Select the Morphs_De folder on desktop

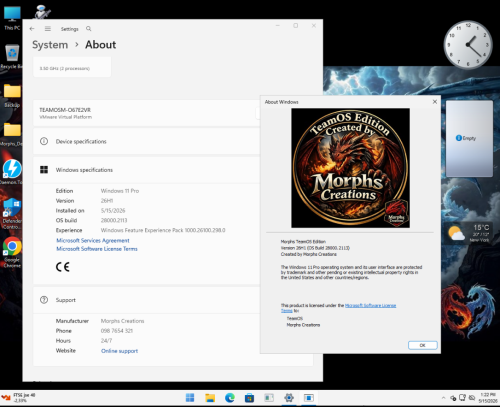coord(12,134)
